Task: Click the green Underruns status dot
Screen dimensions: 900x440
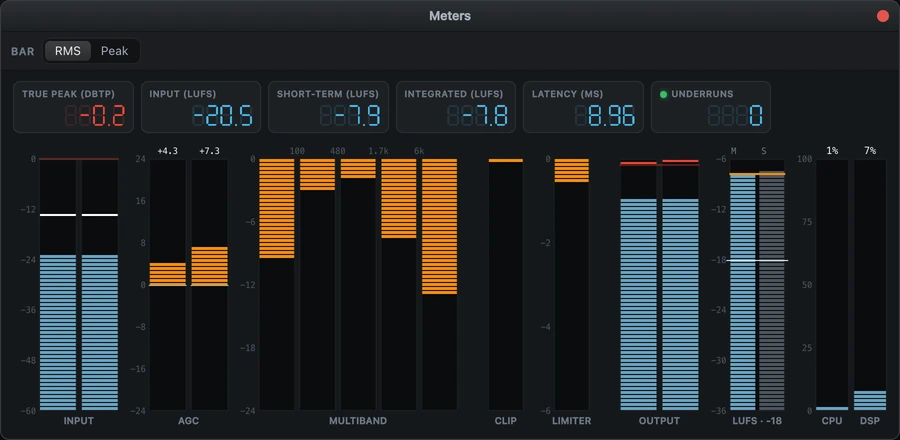Action: [x=664, y=94]
